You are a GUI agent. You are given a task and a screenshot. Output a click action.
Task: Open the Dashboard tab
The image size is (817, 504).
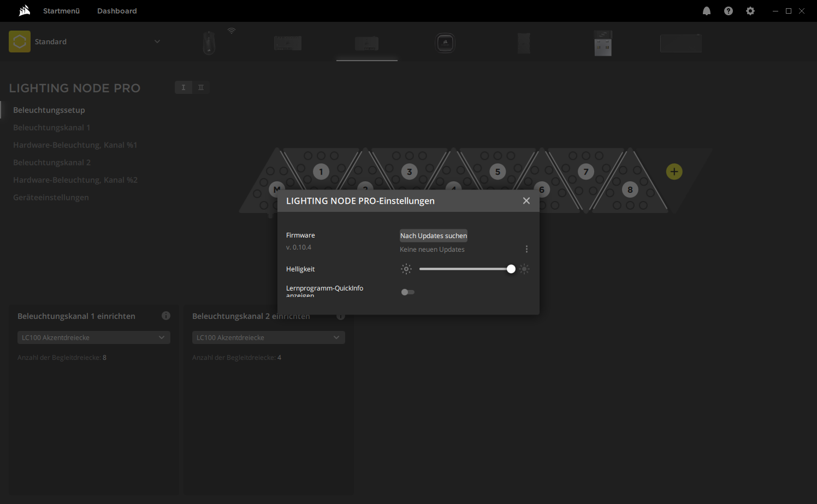click(117, 11)
